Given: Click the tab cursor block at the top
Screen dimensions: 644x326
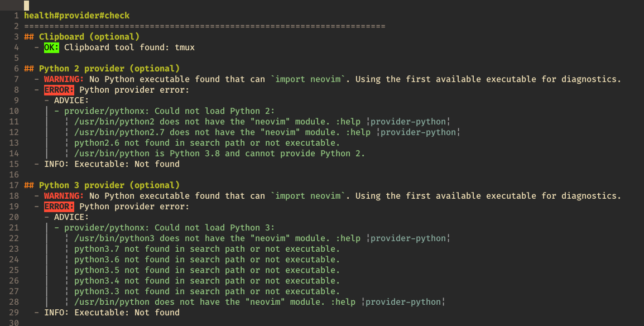Looking at the screenshot, I should (27, 6).
